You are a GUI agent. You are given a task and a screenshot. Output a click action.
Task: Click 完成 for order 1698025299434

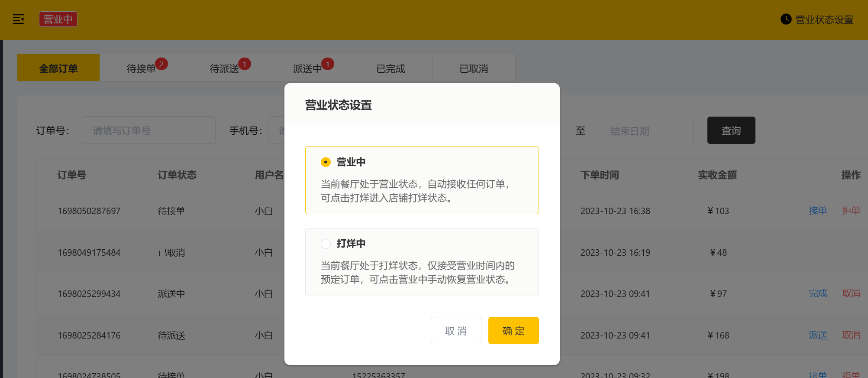818,293
